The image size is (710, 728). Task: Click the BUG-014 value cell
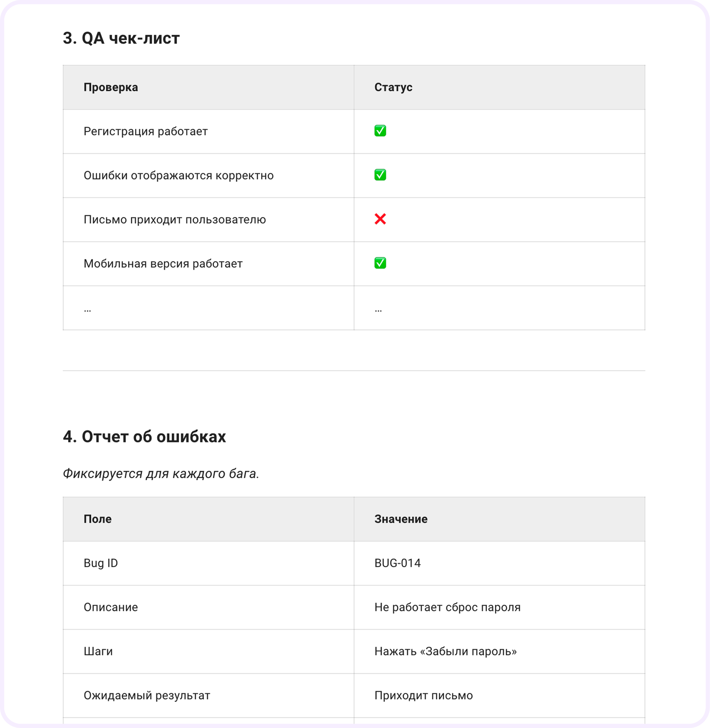499,563
